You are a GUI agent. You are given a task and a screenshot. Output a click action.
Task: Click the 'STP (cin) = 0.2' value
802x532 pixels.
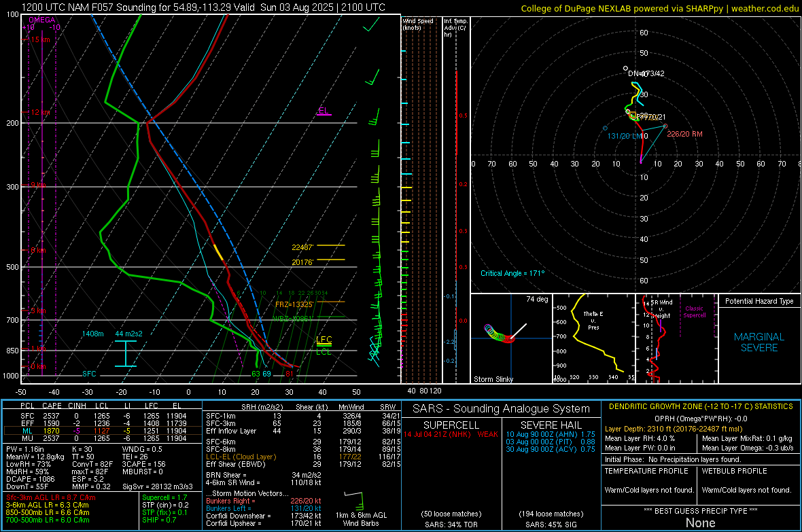165,505
